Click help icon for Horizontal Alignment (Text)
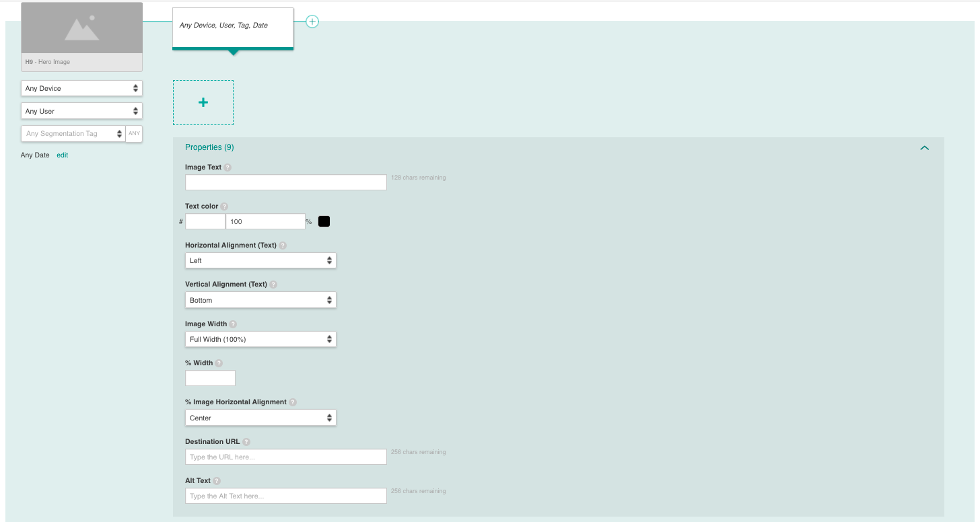The image size is (980, 522). click(283, 246)
